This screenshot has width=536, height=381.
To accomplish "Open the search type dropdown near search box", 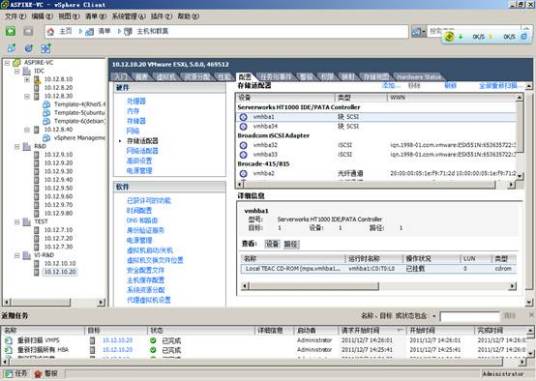I will [418, 32].
